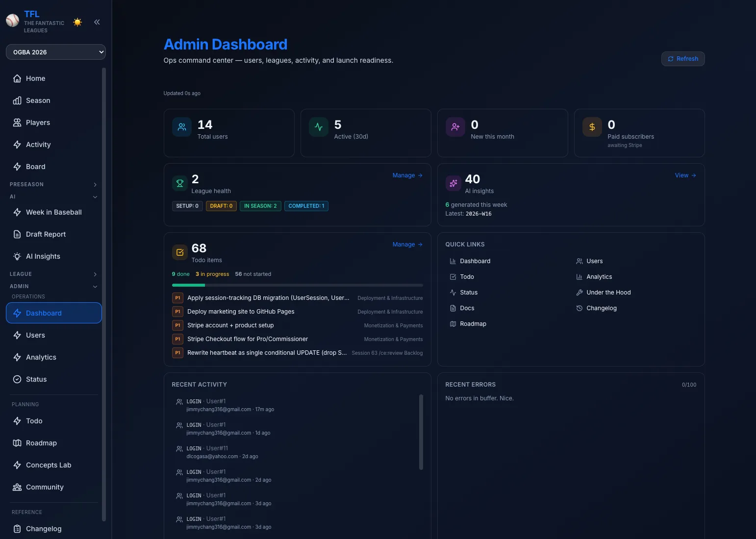756x539 pixels.
Task: Click View link on AI insights card
Action: click(x=685, y=175)
